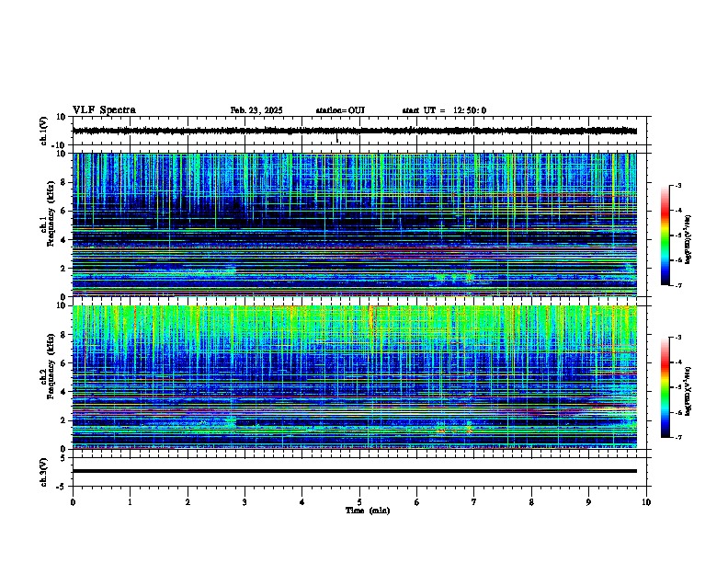The height and width of the screenshot is (563, 728).
Task: Click the ch.3(V) axis label
Action: 44,472
